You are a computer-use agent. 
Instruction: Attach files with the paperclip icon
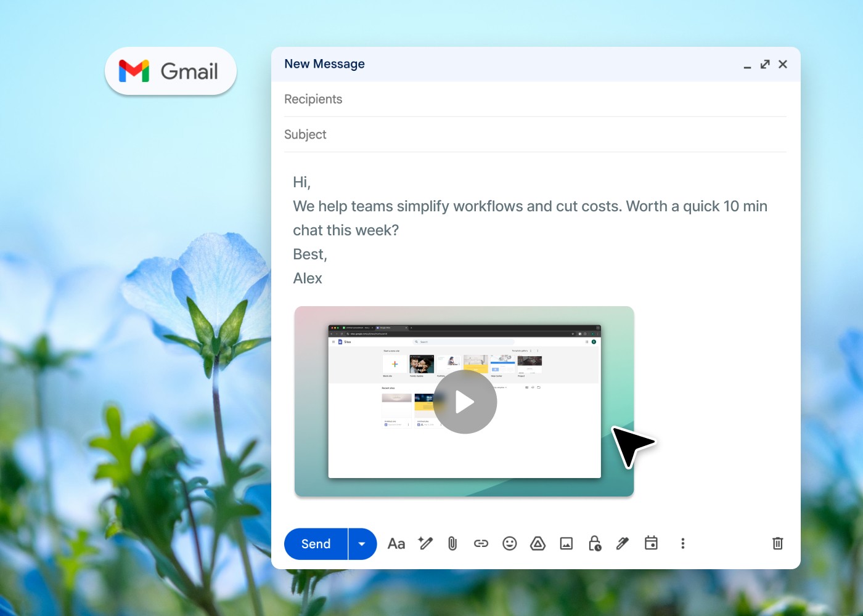(x=452, y=543)
